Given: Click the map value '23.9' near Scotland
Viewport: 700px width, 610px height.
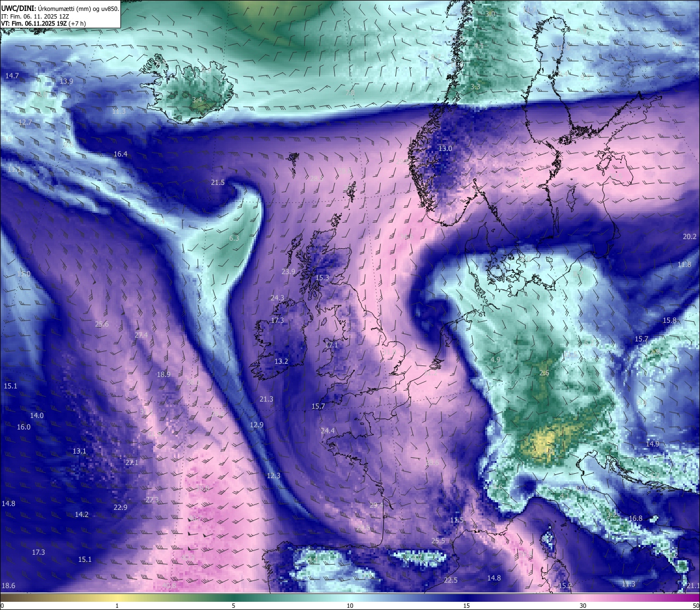Looking at the screenshot, I should pyautogui.click(x=288, y=271).
